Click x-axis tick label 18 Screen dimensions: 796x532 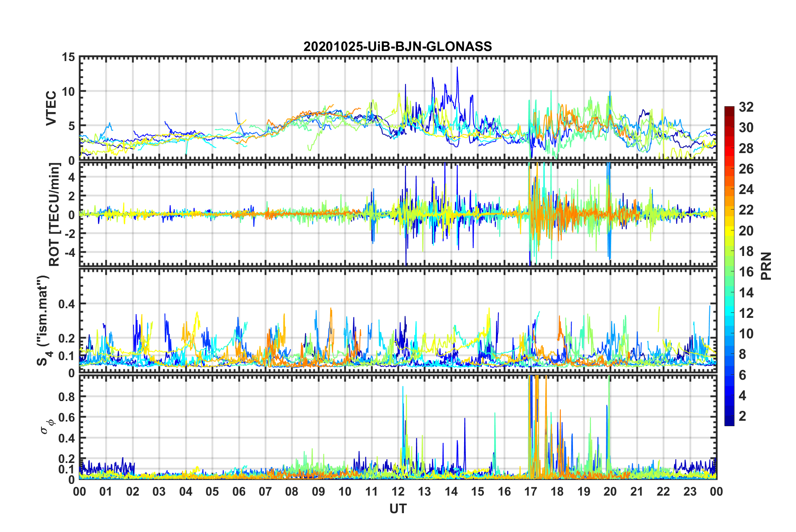click(x=557, y=491)
